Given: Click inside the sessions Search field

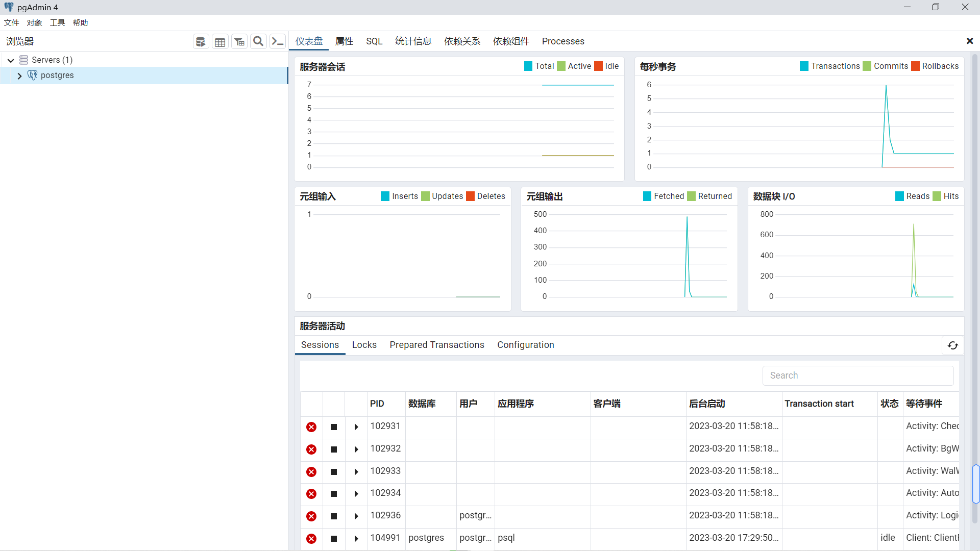Looking at the screenshot, I should coord(857,375).
